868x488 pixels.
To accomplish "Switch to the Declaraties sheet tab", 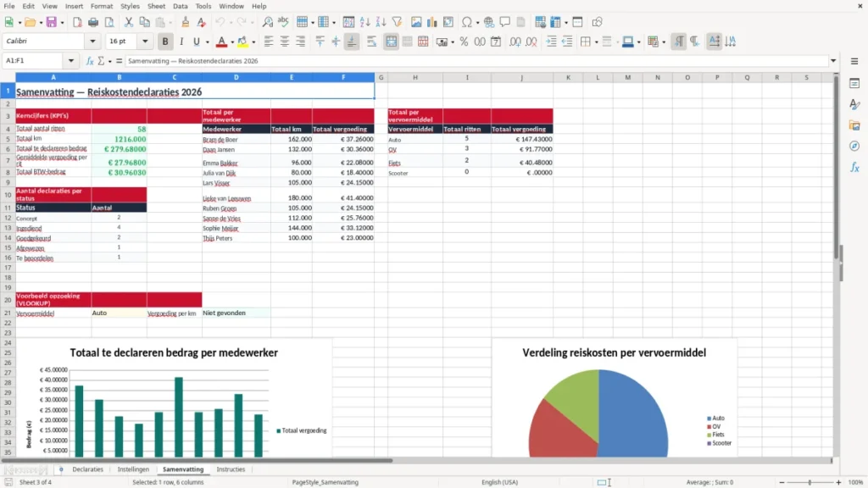I will 87,469.
